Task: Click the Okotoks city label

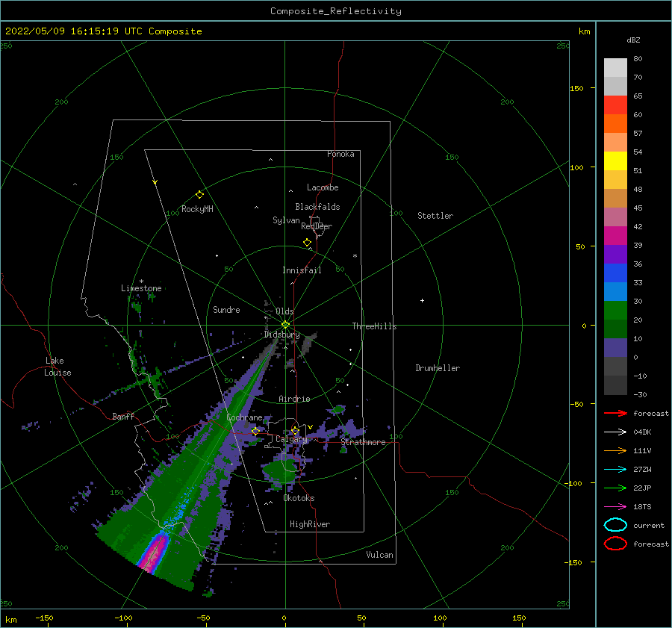Action: tap(299, 498)
